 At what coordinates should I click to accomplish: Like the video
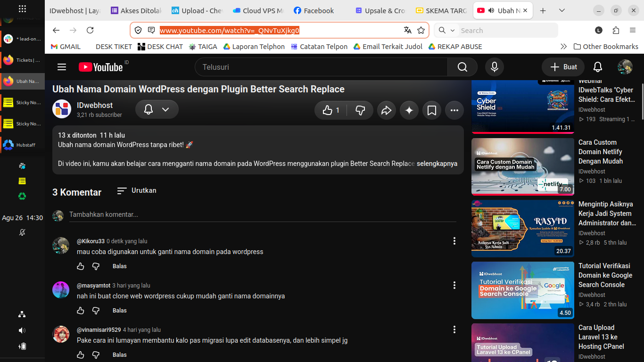pos(330,110)
